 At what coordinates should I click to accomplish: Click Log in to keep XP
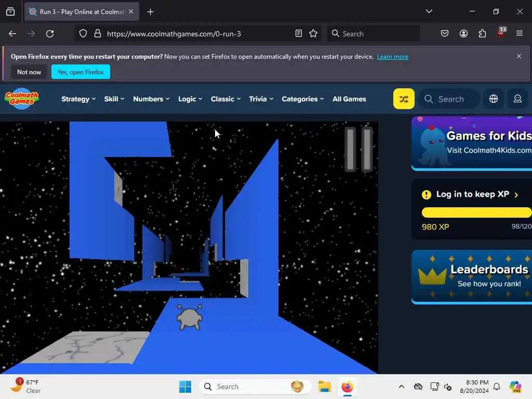click(472, 194)
